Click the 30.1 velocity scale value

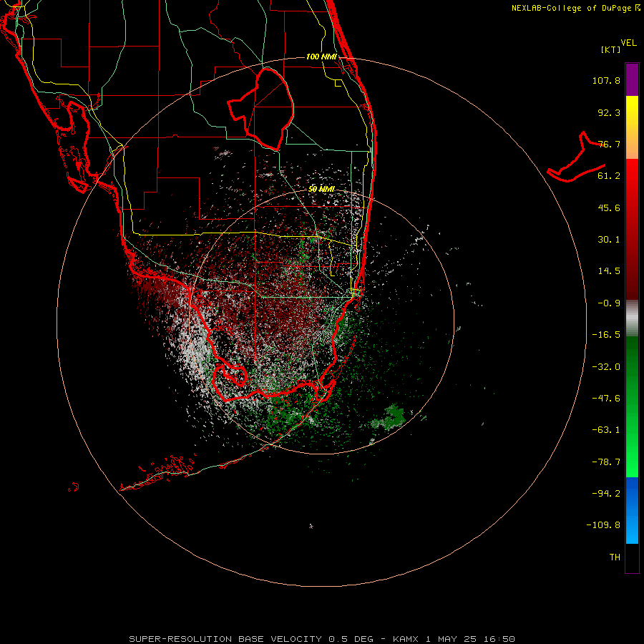tap(609, 240)
